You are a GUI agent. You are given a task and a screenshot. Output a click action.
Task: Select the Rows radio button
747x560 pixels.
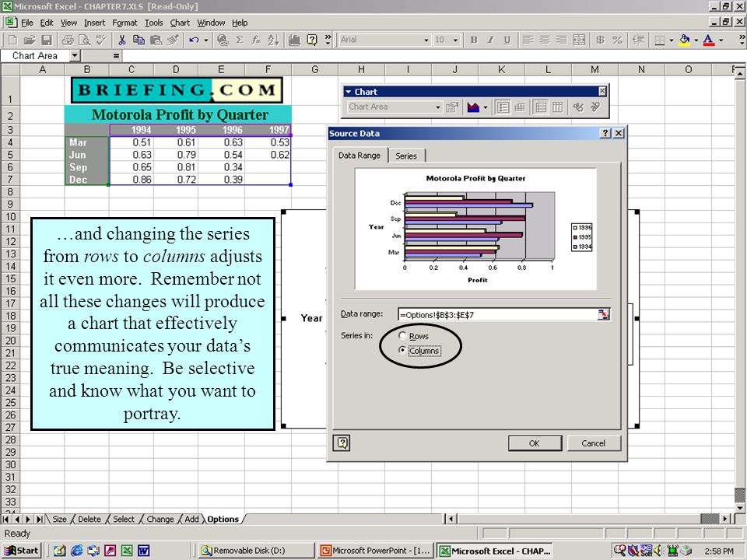pos(402,336)
